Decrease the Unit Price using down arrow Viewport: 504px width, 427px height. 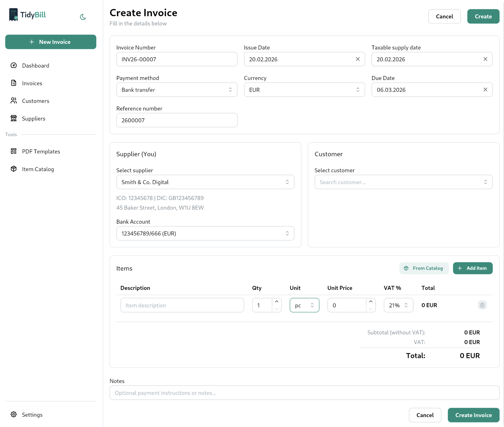(371, 309)
